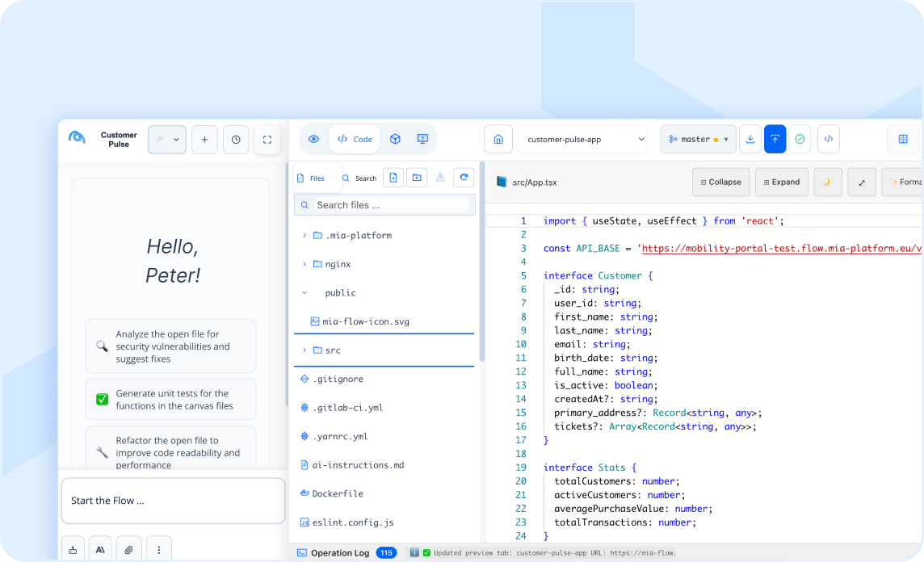Toggle dark mode moon button
Viewport: 924px width, 562px height.
pyautogui.click(x=827, y=182)
